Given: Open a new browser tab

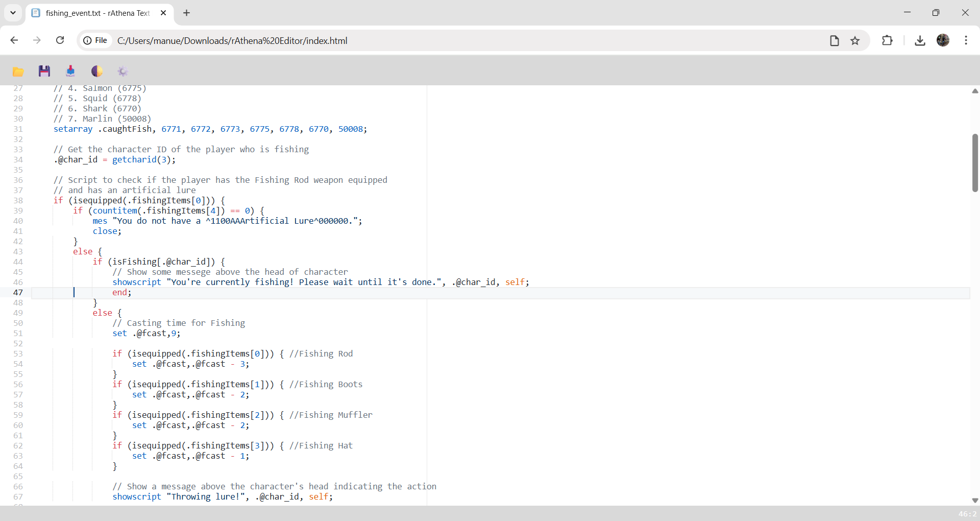Looking at the screenshot, I should tap(186, 13).
